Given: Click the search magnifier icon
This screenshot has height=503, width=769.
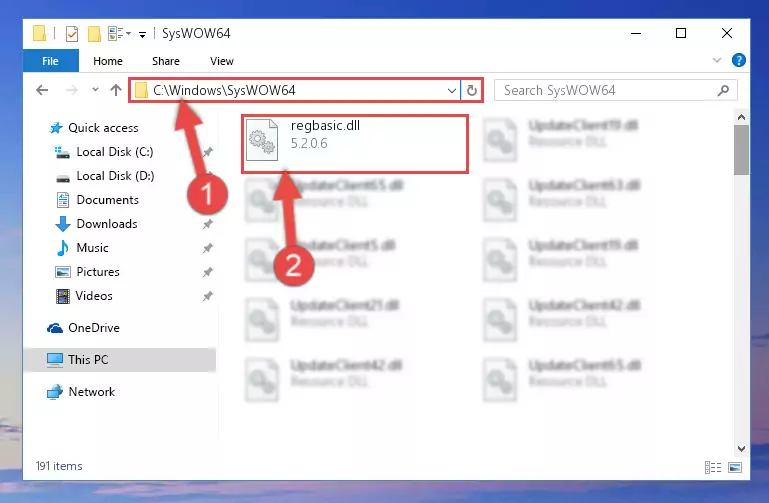Looking at the screenshot, I should (x=723, y=90).
